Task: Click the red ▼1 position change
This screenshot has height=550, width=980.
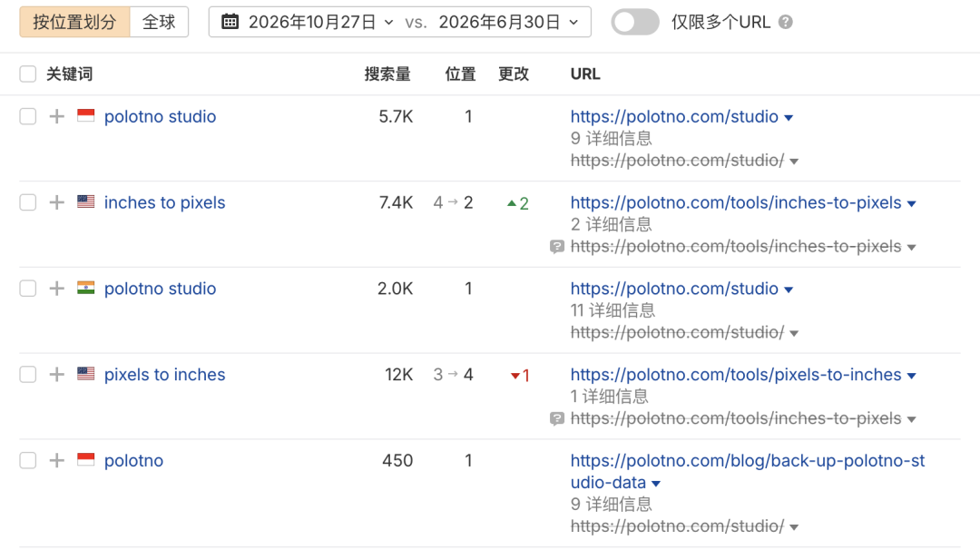Action: coord(520,375)
